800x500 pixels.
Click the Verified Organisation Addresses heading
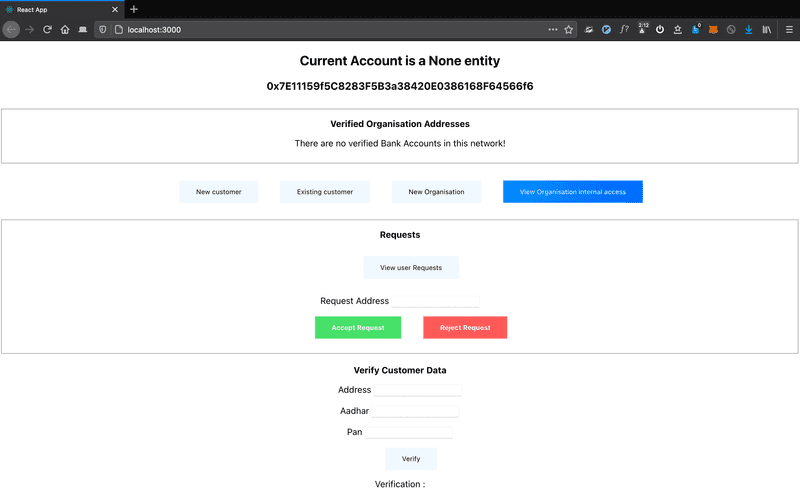tap(400, 124)
